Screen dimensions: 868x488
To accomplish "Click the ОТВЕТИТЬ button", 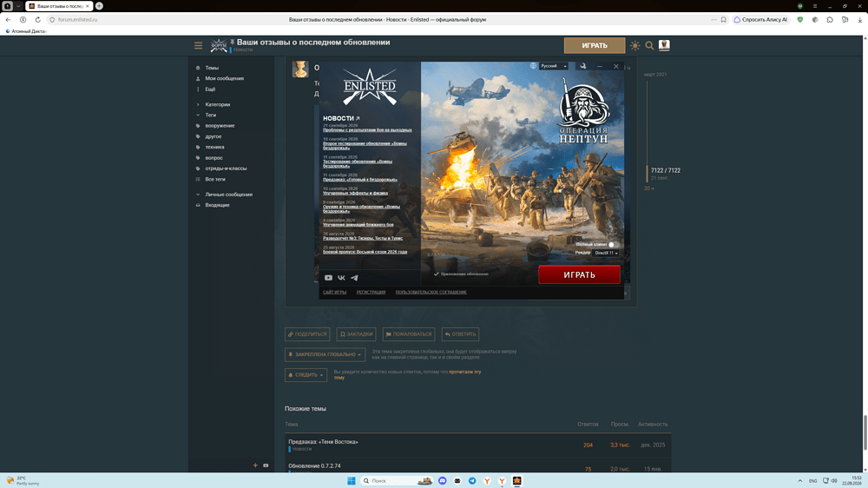I will (460, 334).
